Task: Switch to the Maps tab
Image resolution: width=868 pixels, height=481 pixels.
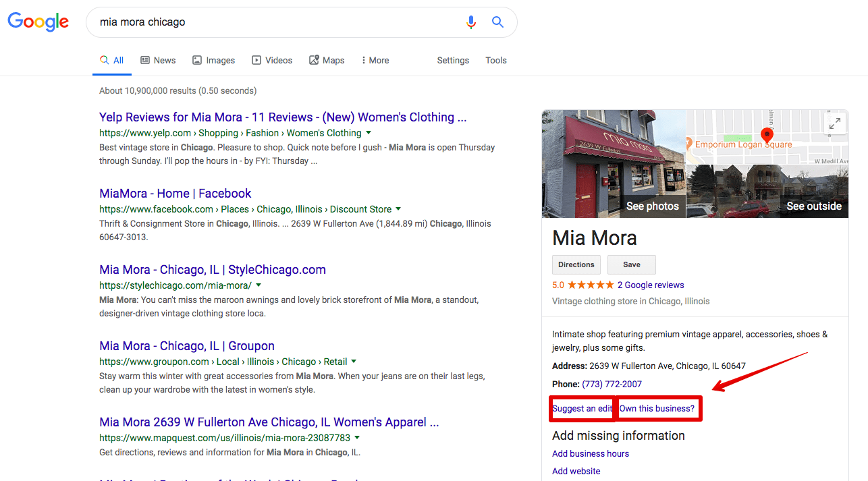Action: point(327,60)
